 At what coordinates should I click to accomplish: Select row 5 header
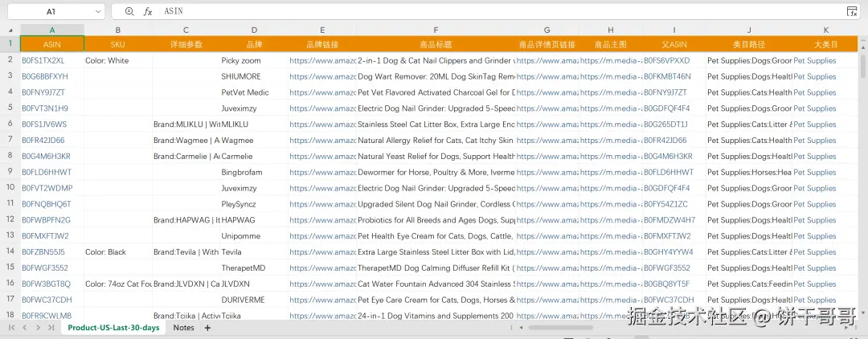10,108
